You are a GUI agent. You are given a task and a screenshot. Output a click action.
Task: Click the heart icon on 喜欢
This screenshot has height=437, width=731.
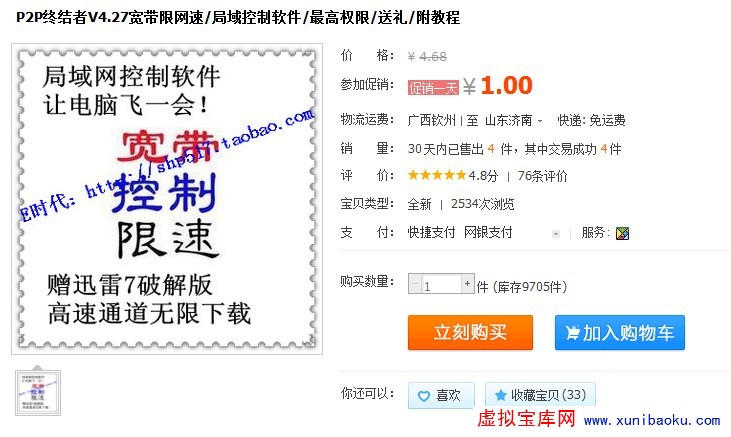click(424, 396)
